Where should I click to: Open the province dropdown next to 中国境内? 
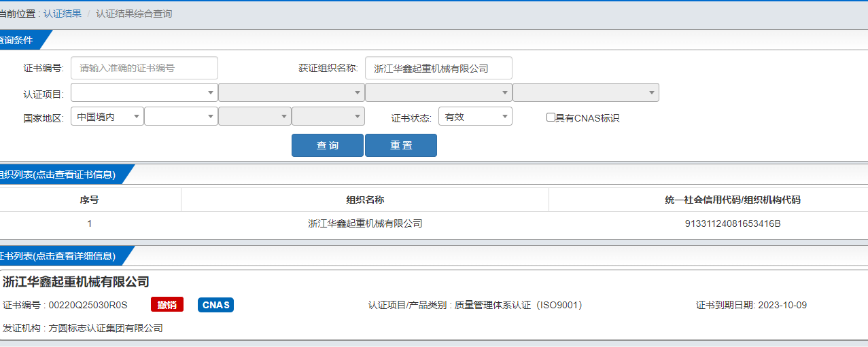coord(181,117)
